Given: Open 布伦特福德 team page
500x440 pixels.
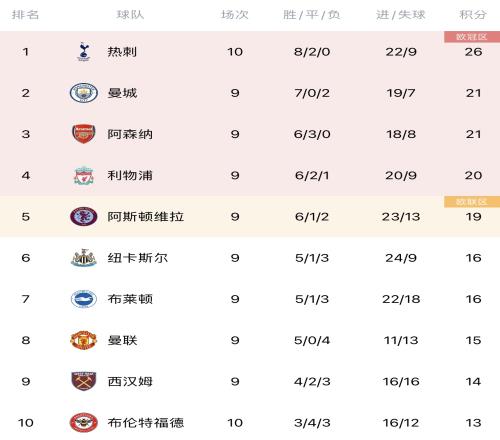Looking at the screenshot, I should 146,423.
